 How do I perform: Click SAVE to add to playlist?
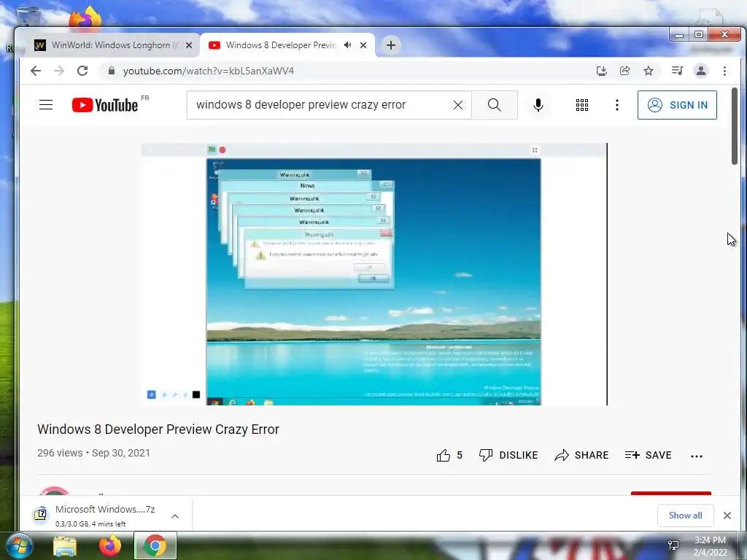point(648,455)
